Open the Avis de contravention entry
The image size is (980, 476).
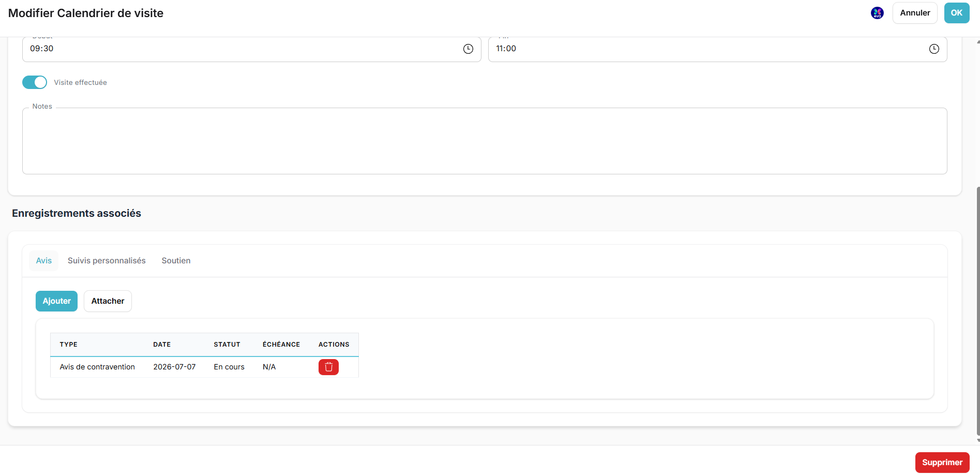click(x=97, y=367)
